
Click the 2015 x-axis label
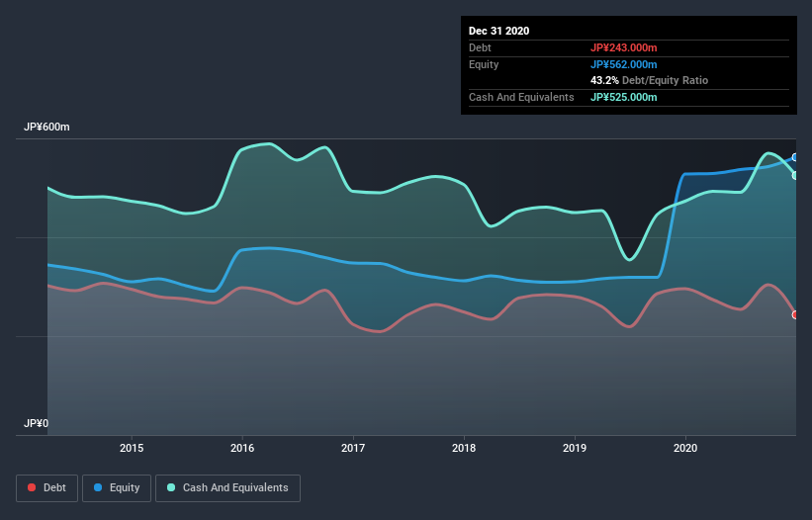click(x=132, y=448)
